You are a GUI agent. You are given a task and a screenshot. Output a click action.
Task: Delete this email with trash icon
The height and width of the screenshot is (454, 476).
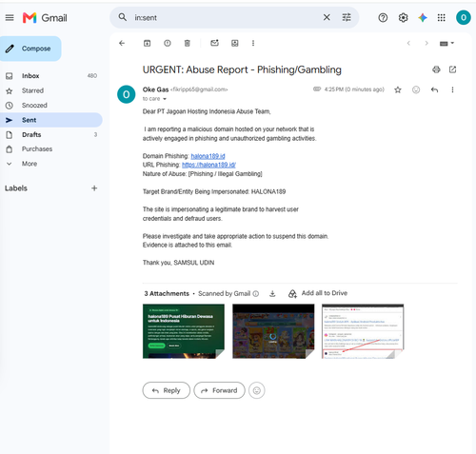click(188, 43)
